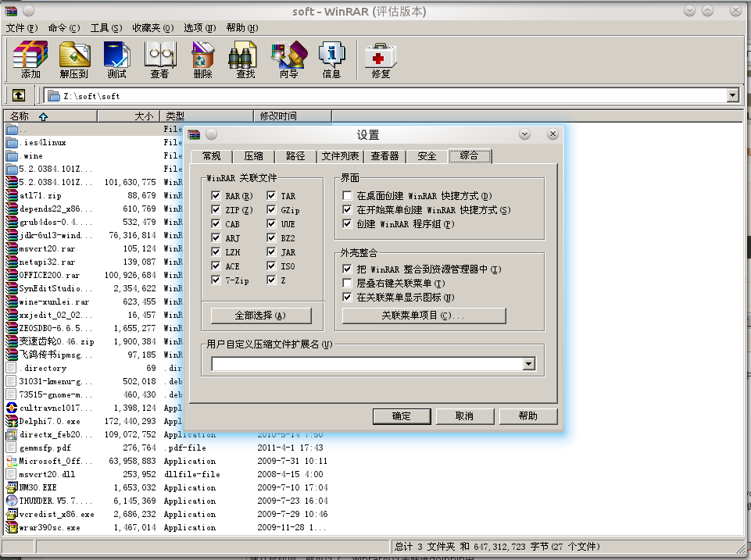Image resolution: width=751 pixels, height=560 pixels.
Task: Select the atl71.zip archive icon
Action: (12, 195)
